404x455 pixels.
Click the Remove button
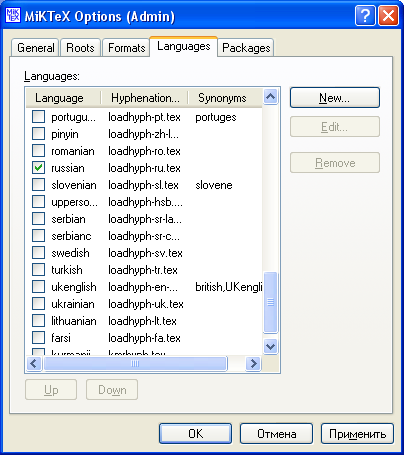(x=335, y=163)
